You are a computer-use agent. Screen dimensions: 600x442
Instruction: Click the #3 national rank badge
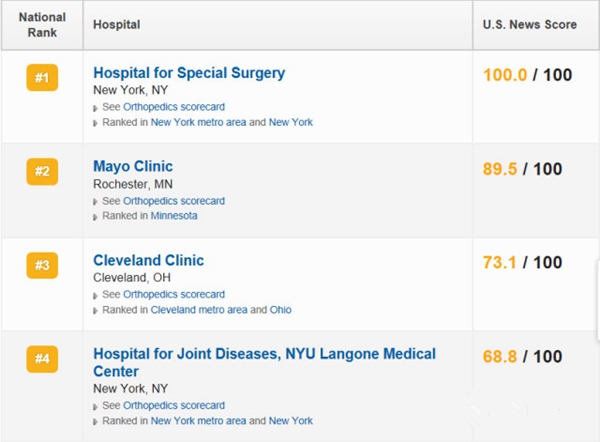point(42,265)
